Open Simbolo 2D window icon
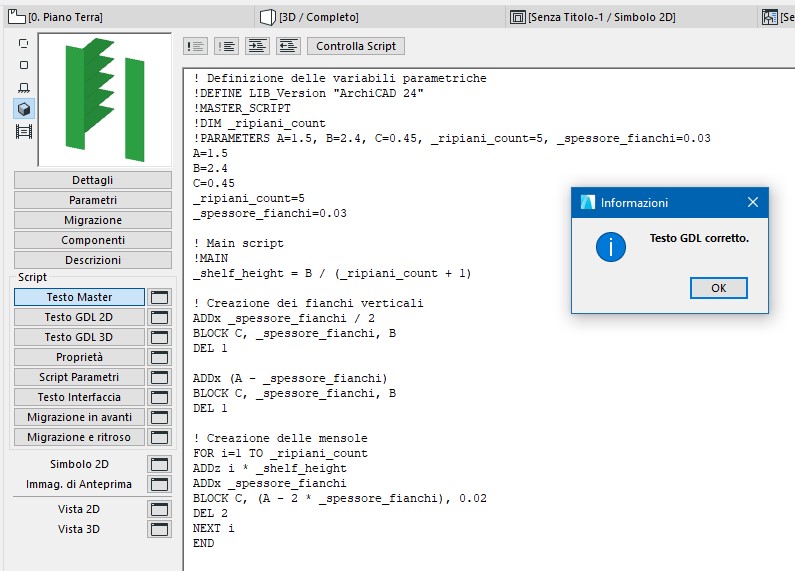 tap(159, 464)
